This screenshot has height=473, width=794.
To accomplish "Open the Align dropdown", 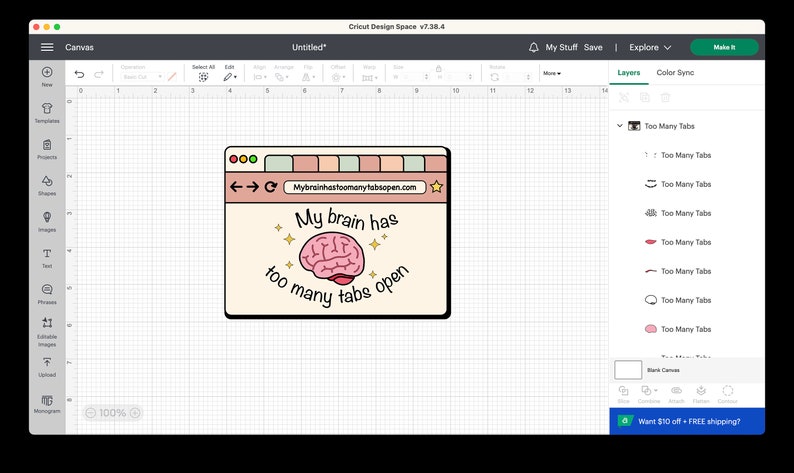I will (x=260, y=77).
